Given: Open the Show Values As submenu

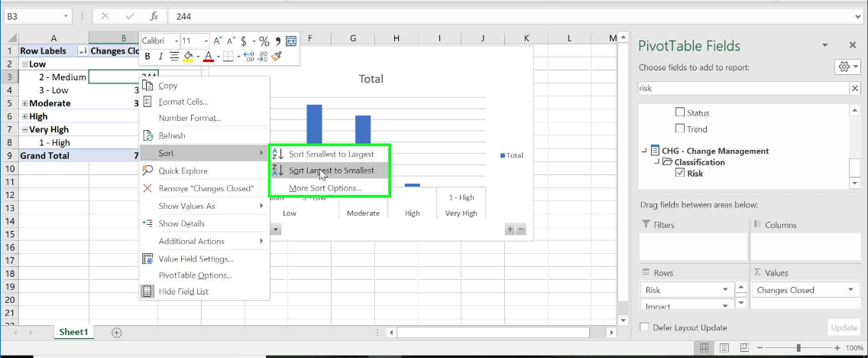Looking at the screenshot, I should [204, 206].
